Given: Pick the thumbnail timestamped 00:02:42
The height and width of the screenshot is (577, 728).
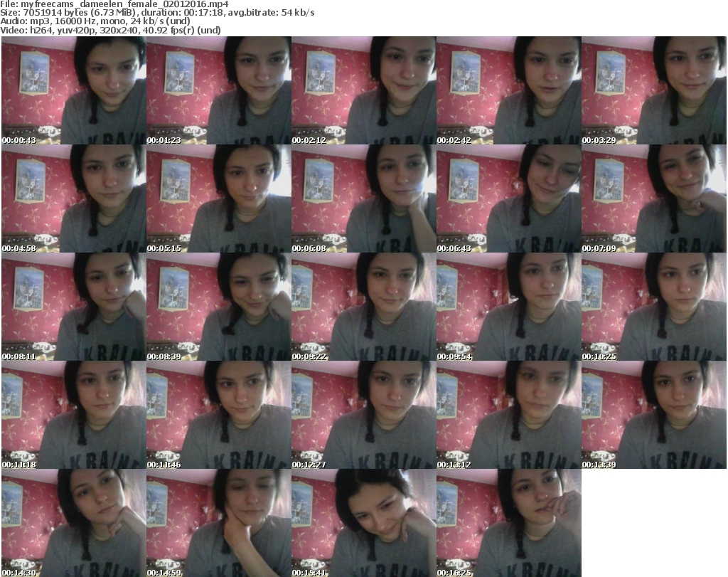Looking at the screenshot, I should point(509,90).
